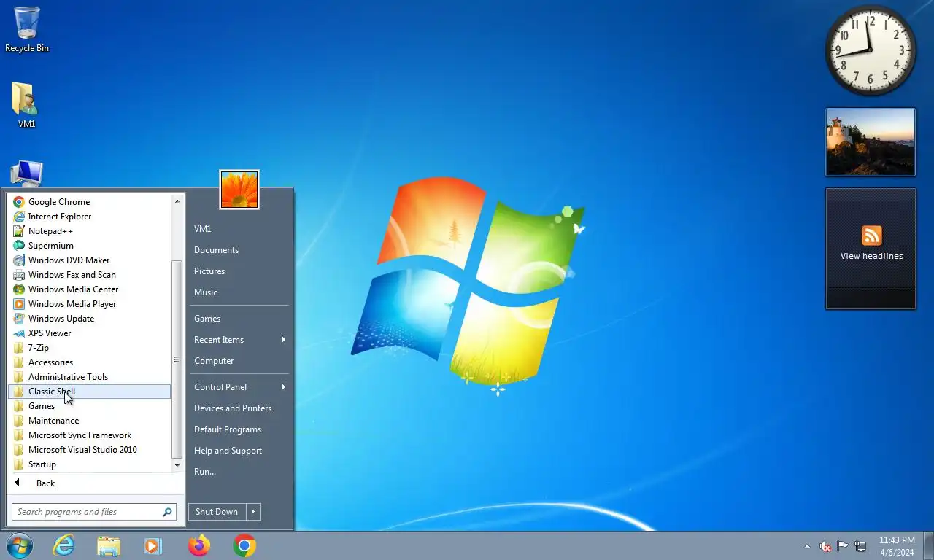
Task: Select the VM1 folder desktop icon
Action: point(26,106)
